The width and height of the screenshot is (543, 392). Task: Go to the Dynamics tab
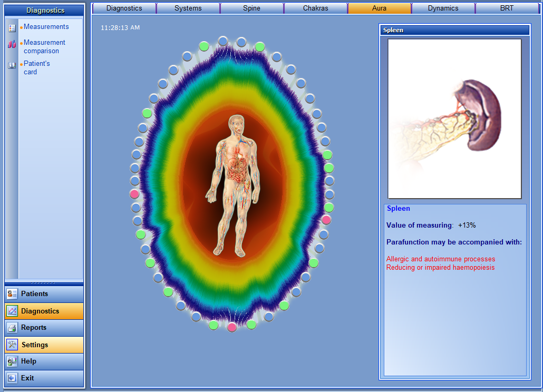click(443, 8)
